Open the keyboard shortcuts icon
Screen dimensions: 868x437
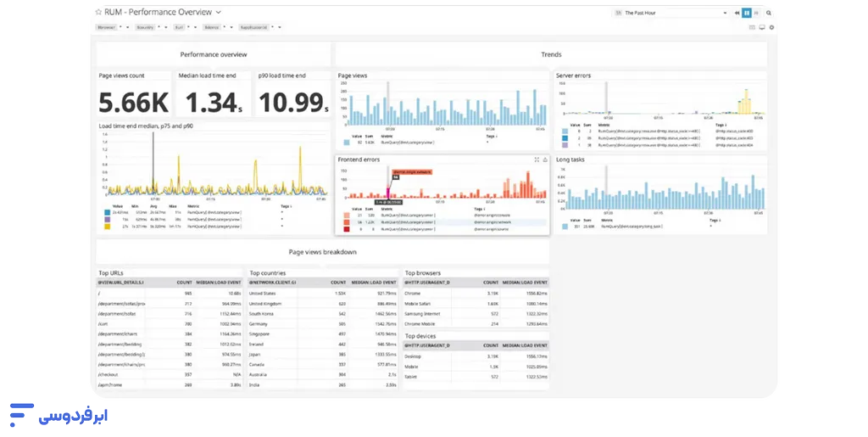(x=752, y=27)
